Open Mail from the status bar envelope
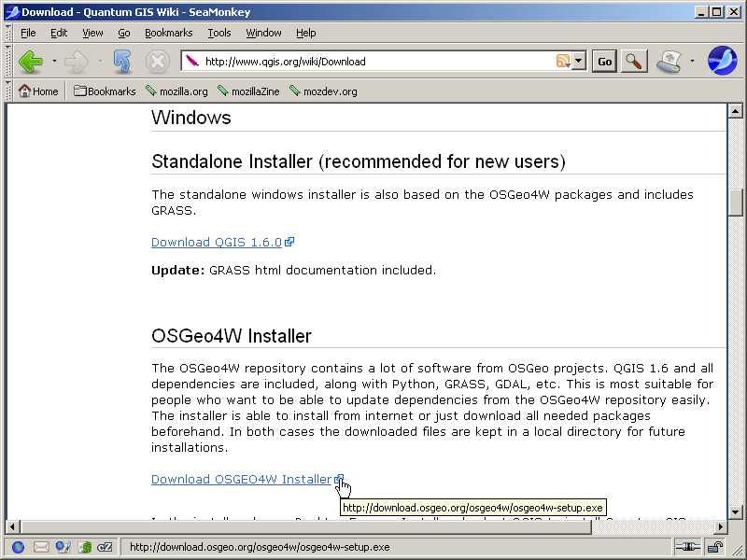 41,547
